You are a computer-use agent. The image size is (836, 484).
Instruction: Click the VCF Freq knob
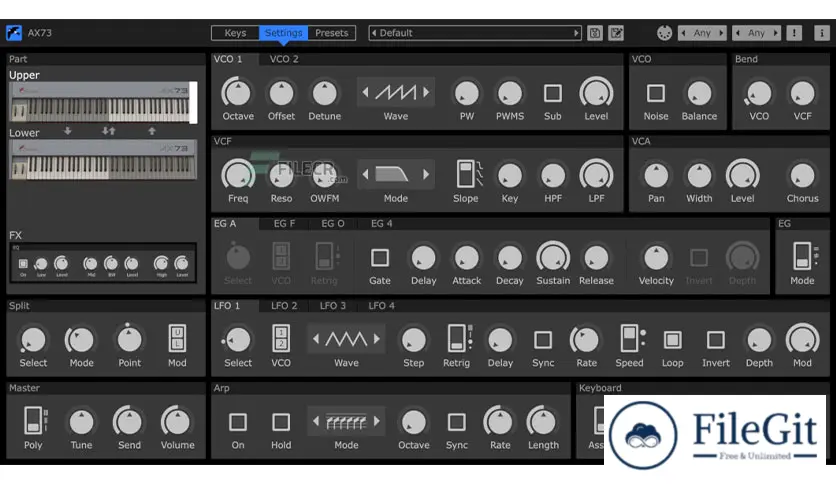pos(238,175)
